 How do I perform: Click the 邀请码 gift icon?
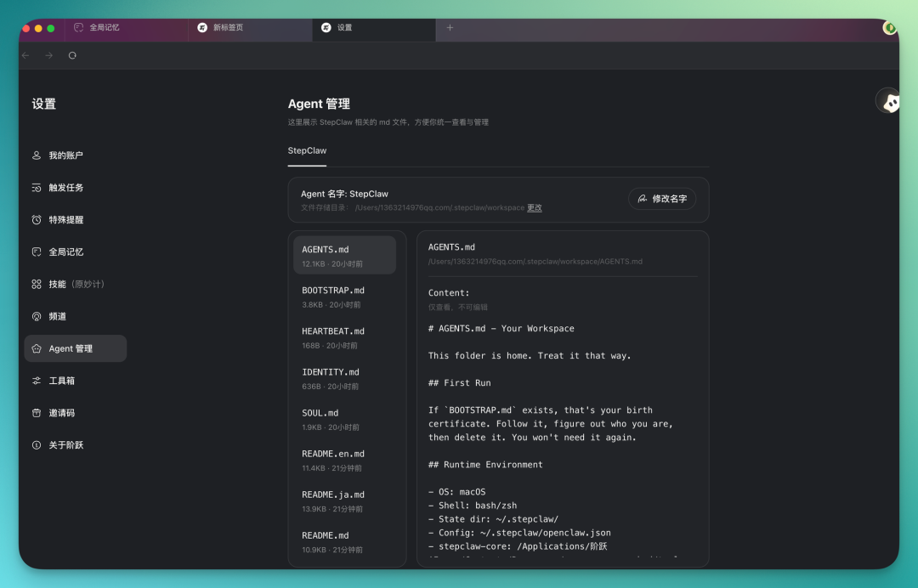click(x=37, y=413)
